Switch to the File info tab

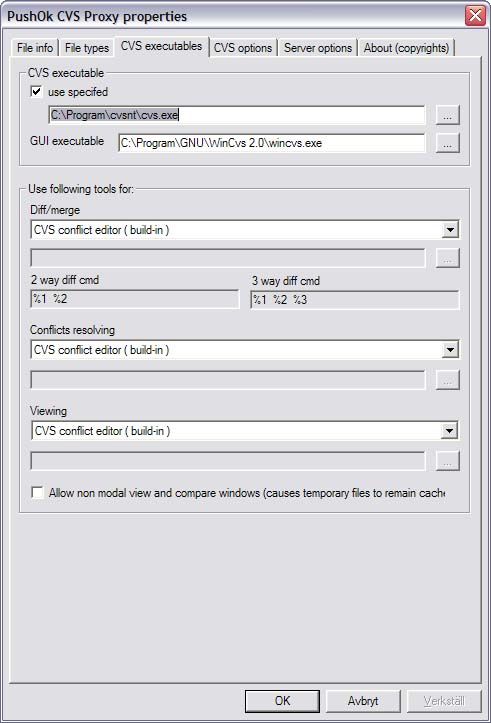coord(35,47)
